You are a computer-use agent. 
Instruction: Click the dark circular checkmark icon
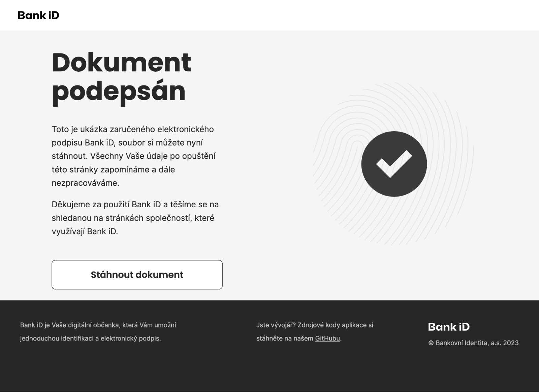[394, 164]
